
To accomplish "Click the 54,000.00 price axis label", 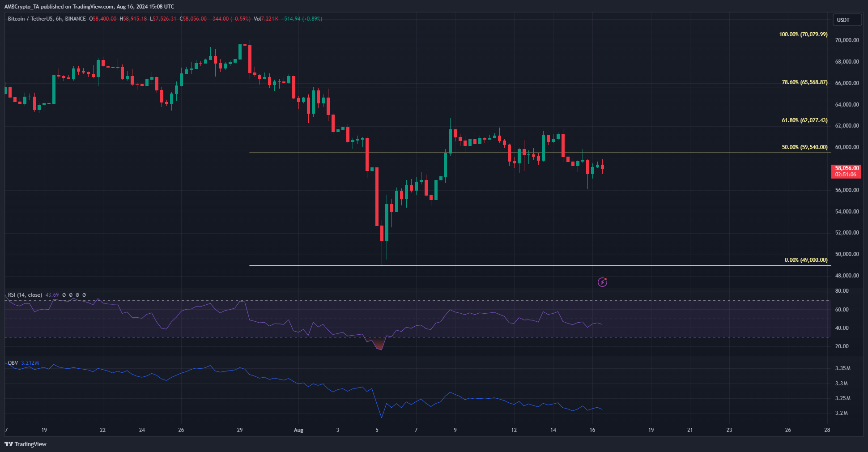I will tap(847, 212).
